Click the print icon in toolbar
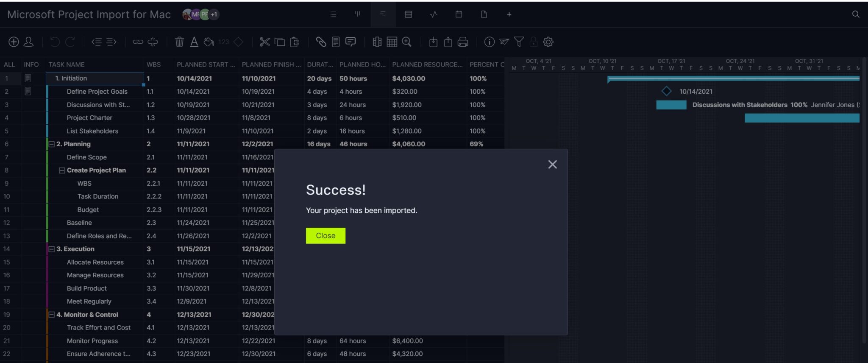This screenshot has height=363, width=868. click(x=463, y=42)
